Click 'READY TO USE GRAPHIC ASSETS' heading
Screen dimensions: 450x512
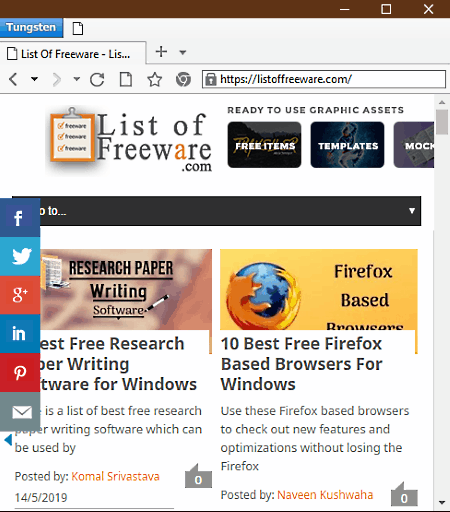click(316, 110)
